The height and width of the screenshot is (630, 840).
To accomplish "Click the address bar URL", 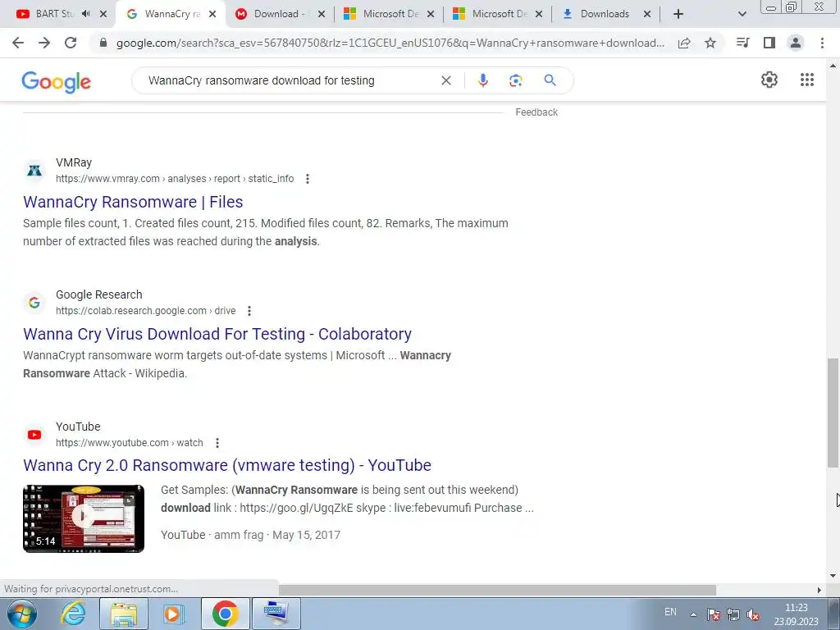I will (x=390, y=43).
